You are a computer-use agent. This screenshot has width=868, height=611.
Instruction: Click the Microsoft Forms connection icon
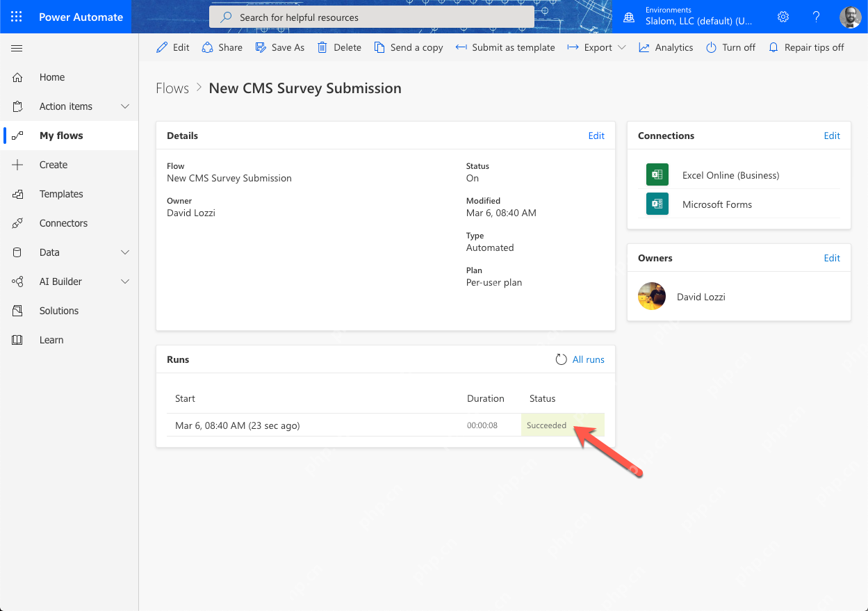click(x=657, y=204)
